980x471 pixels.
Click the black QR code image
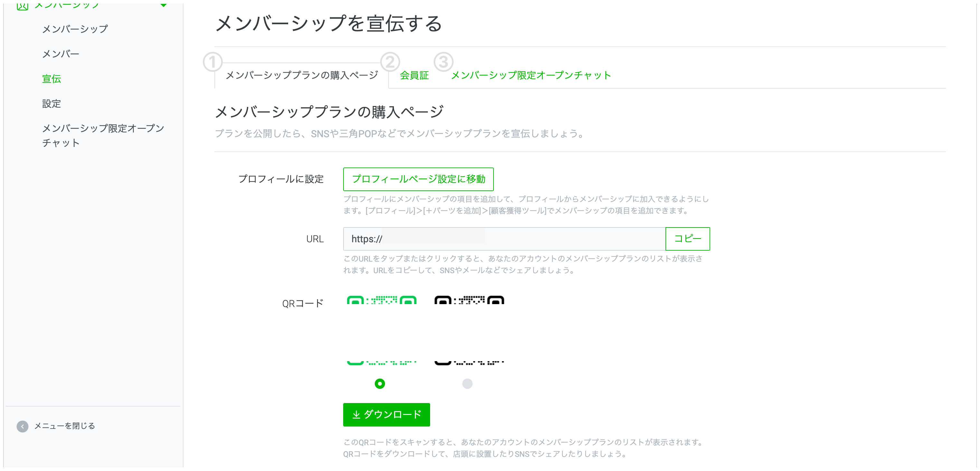click(469, 331)
